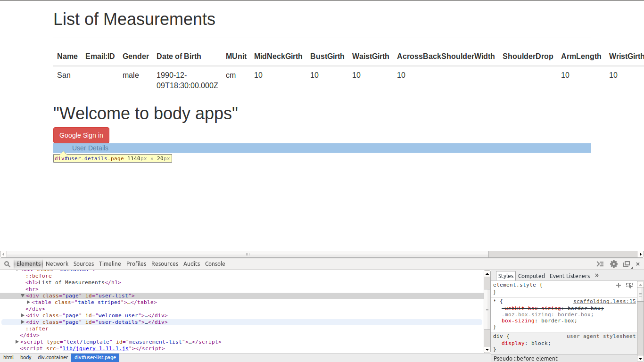The height and width of the screenshot is (362, 644).
Task: Open the Network tab
Action: pyautogui.click(x=57, y=264)
